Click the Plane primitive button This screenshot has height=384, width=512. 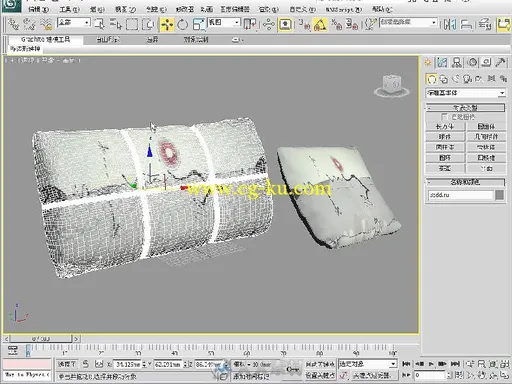pyautogui.click(x=486, y=168)
